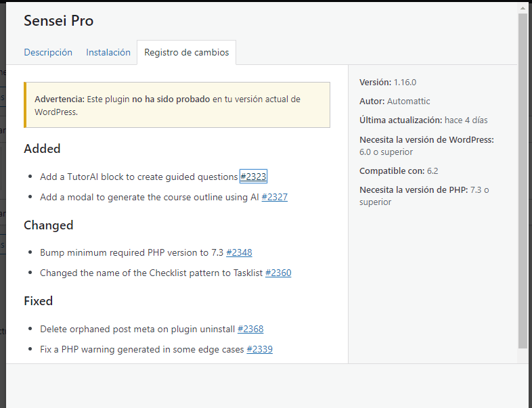Follow the #2348 PHP version link
This screenshot has height=408, width=532.
point(239,252)
